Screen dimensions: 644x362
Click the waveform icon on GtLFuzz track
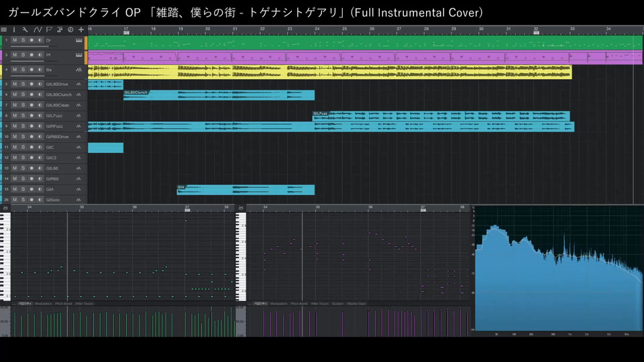point(78,116)
